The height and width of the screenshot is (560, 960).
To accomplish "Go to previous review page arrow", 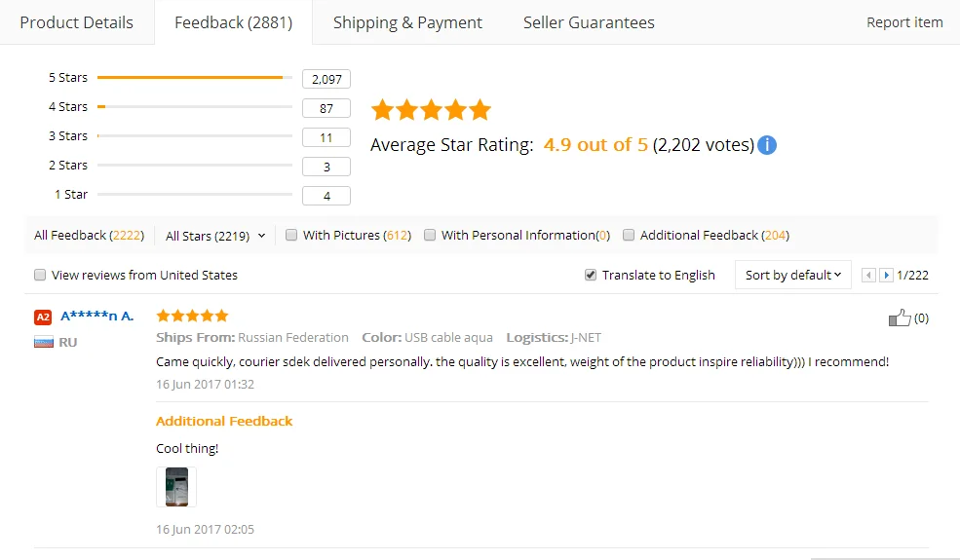I will (x=869, y=276).
